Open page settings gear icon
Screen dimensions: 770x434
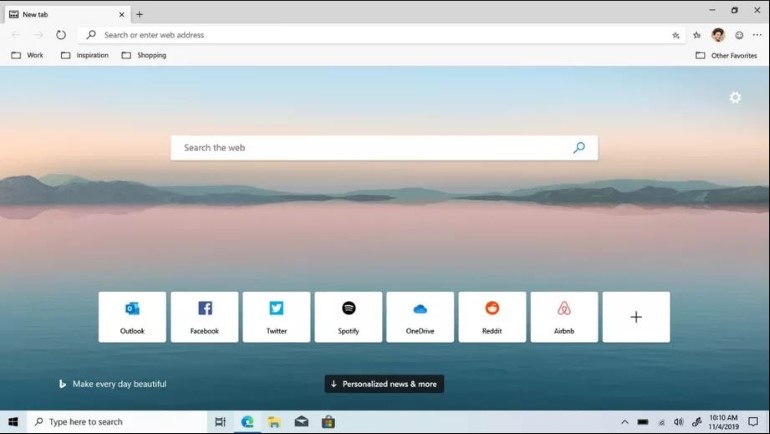pos(735,98)
